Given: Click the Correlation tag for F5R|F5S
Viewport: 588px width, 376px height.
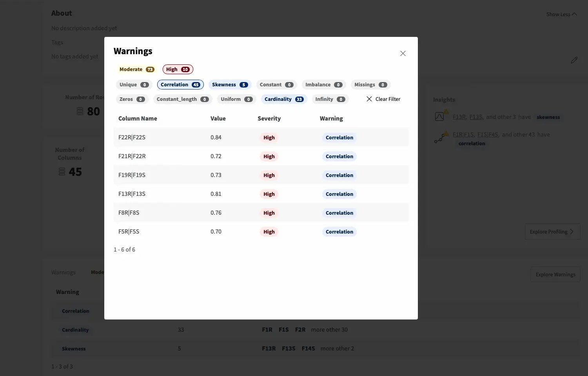Looking at the screenshot, I should coord(339,232).
